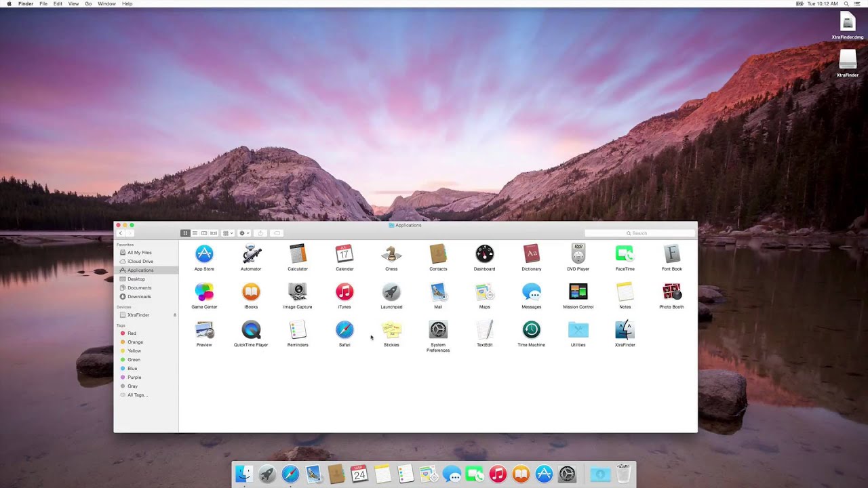Select the Font Book application
Screen dimensions: 868x488
pyautogui.click(x=672, y=254)
